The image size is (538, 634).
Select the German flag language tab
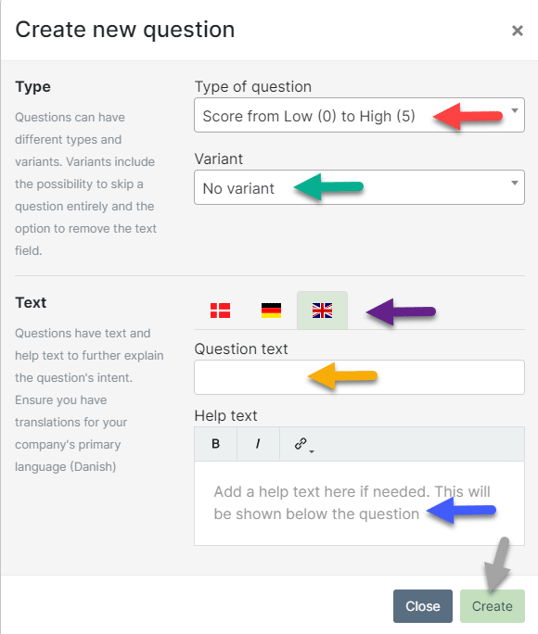[x=271, y=311]
